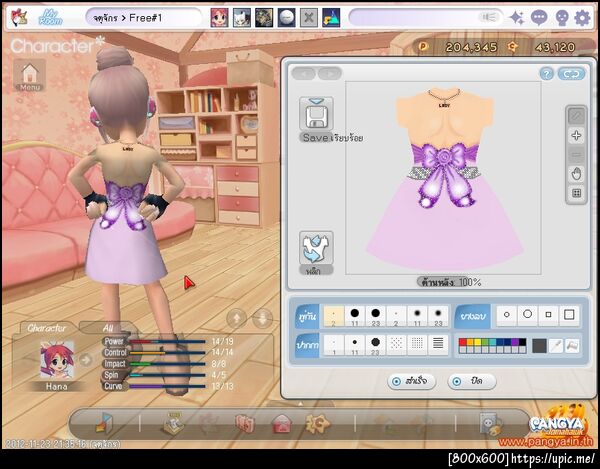Click the arrow next to Hana portrait
The height and width of the screenshot is (469, 600).
coord(86,360)
